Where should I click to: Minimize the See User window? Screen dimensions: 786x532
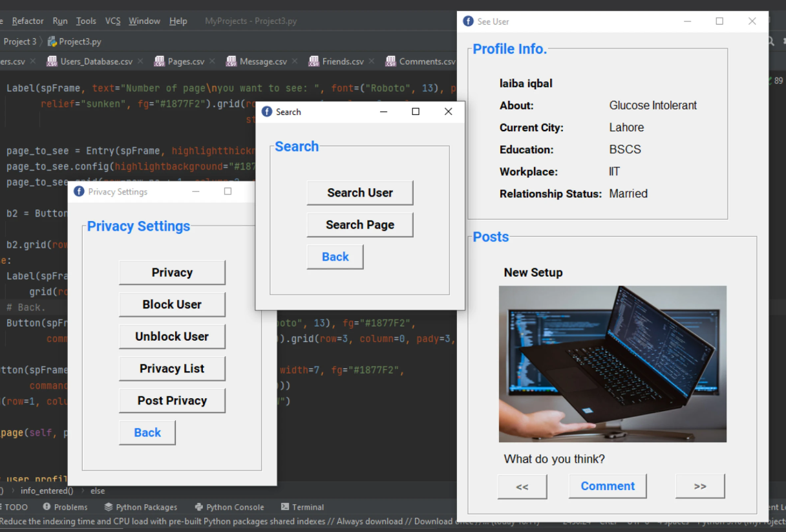[687, 21]
